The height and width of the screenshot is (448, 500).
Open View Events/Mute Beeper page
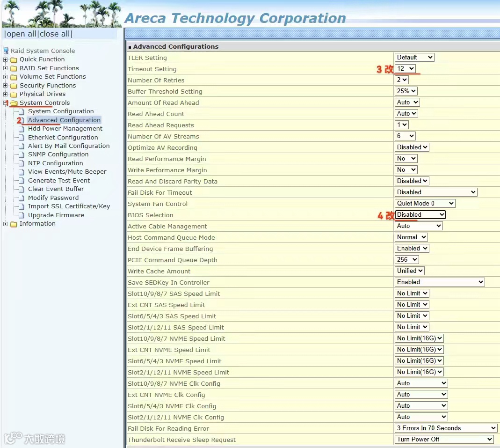tap(67, 172)
